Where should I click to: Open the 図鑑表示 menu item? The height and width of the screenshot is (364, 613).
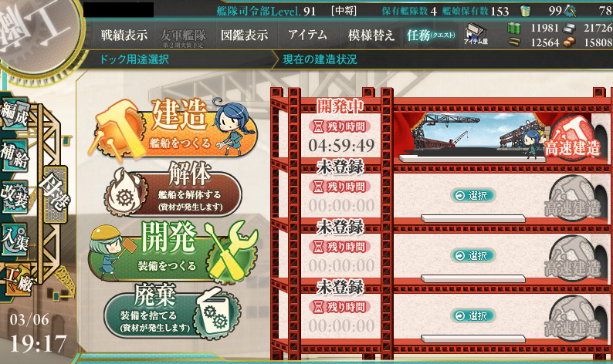pyautogui.click(x=244, y=35)
